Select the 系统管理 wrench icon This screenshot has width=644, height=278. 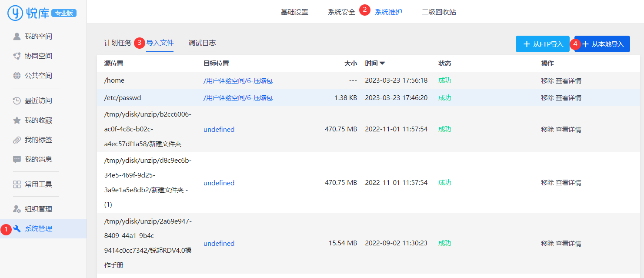(17, 229)
